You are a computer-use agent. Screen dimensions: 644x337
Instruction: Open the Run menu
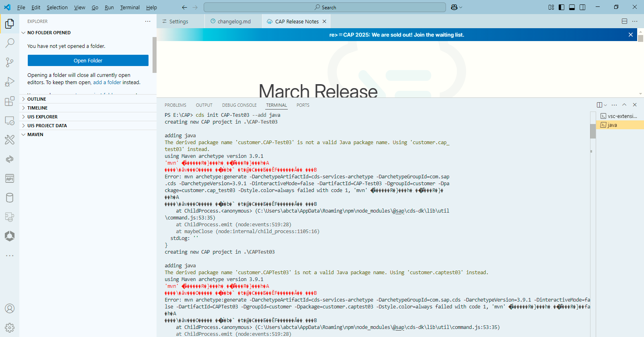(x=109, y=7)
